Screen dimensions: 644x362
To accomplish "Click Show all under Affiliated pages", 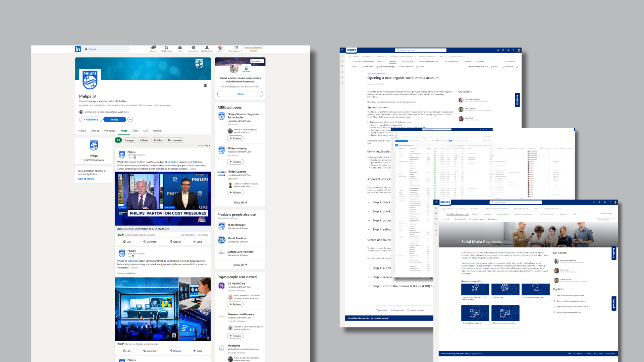I will coord(240,203).
